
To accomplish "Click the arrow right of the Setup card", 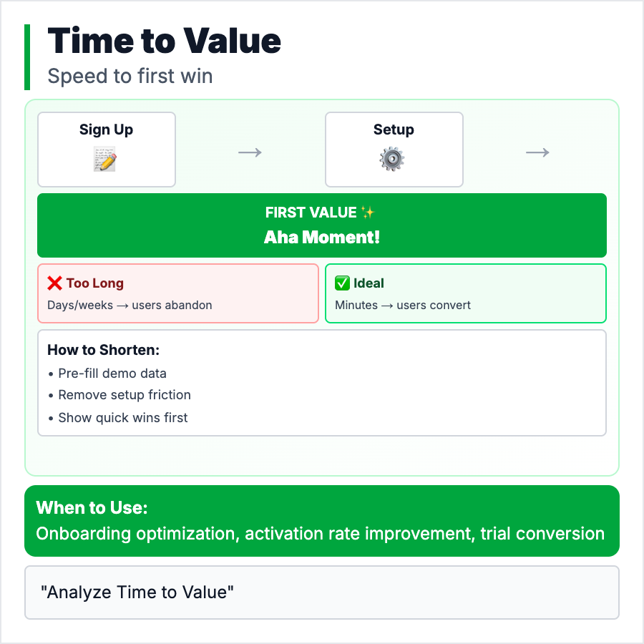I will (x=537, y=152).
